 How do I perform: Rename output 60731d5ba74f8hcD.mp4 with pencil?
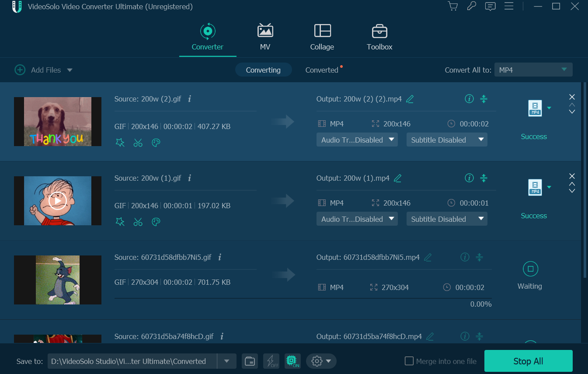tap(430, 336)
